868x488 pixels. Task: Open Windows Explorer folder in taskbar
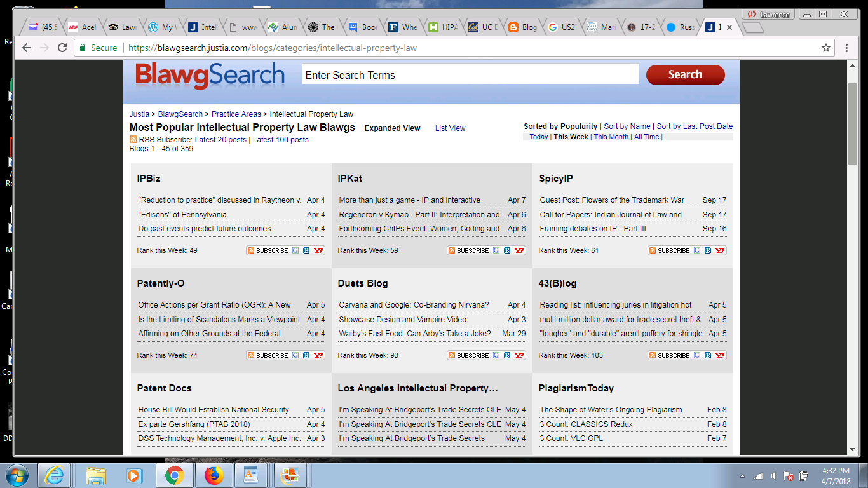coord(96,475)
